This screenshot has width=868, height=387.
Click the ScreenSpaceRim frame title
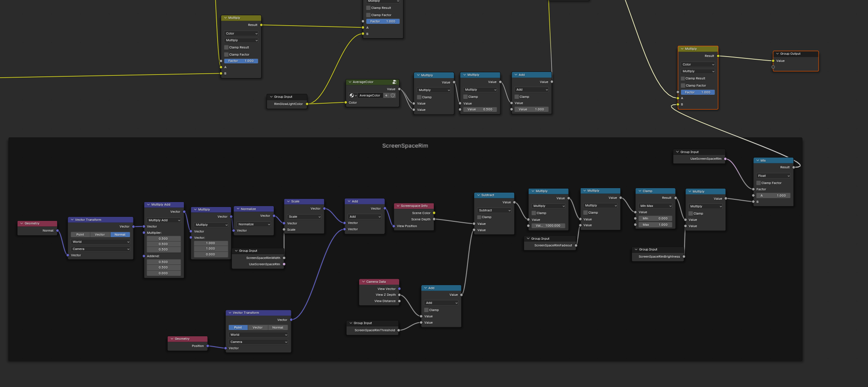(x=405, y=146)
